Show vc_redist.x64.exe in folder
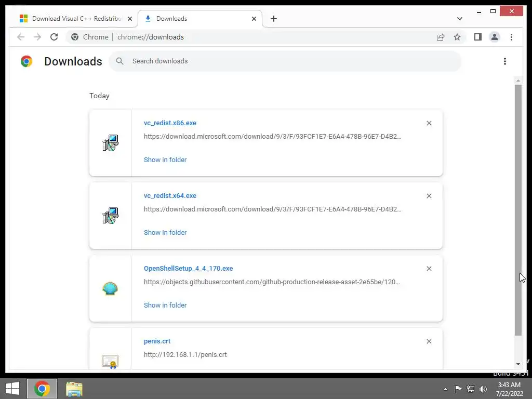The width and height of the screenshot is (532, 399). 165,232
